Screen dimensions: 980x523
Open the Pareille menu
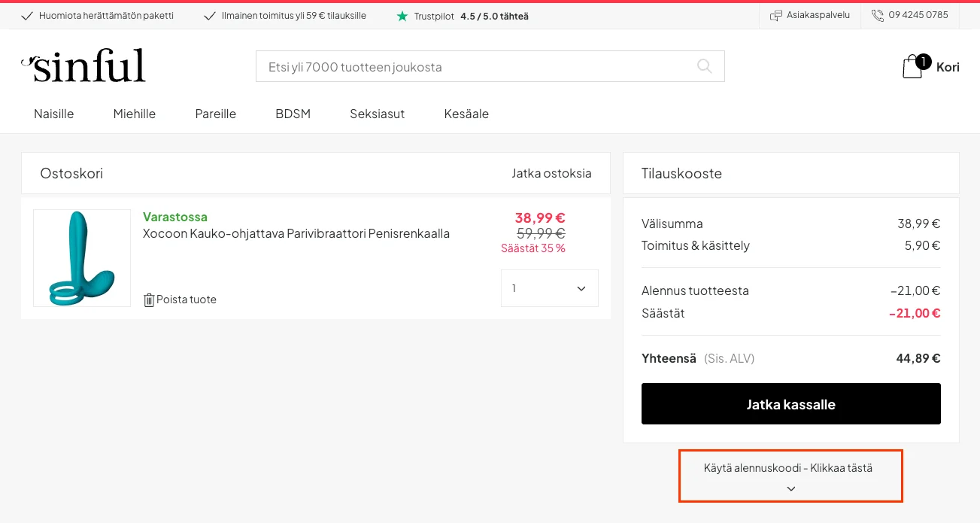(216, 114)
